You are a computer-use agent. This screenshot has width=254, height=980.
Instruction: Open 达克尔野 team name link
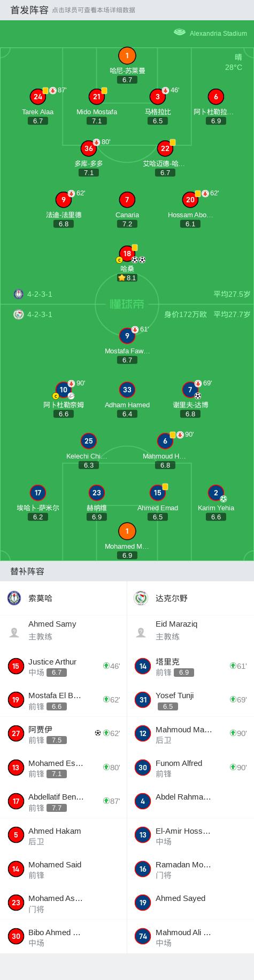pos(172,598)
